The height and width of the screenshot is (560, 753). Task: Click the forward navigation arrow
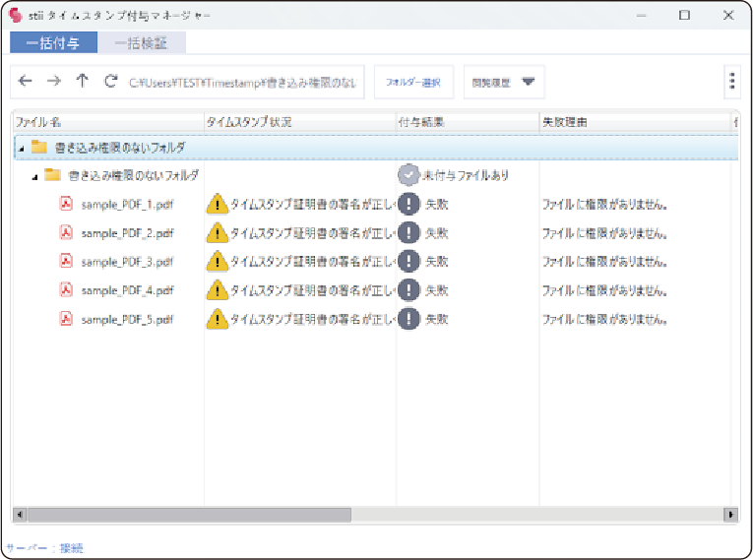click(x=54, y=83)
